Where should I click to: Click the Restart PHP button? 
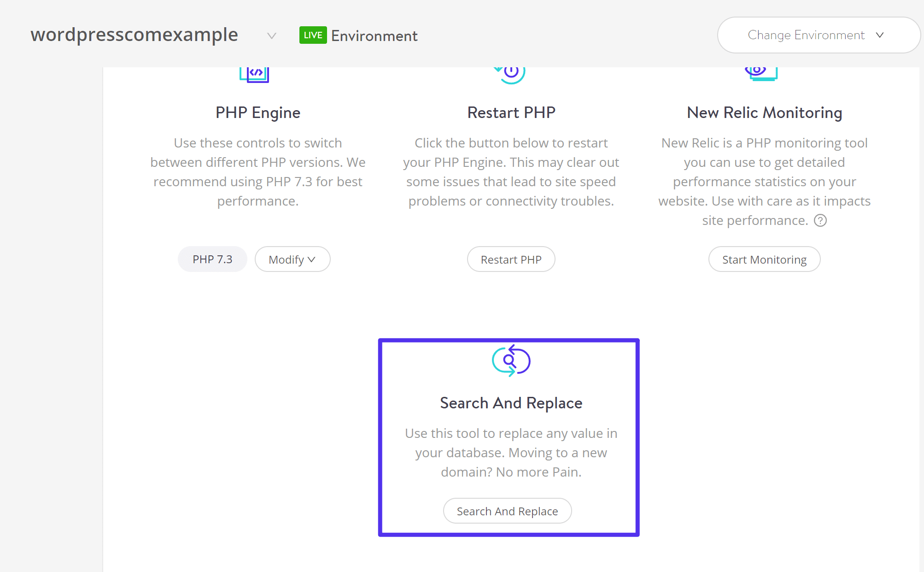[511, 259]
